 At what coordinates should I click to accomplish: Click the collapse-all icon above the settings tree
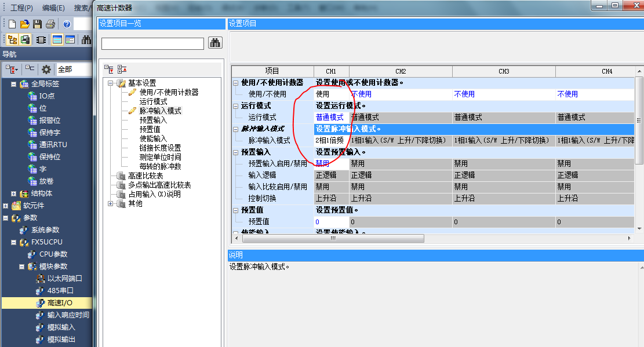122,69
